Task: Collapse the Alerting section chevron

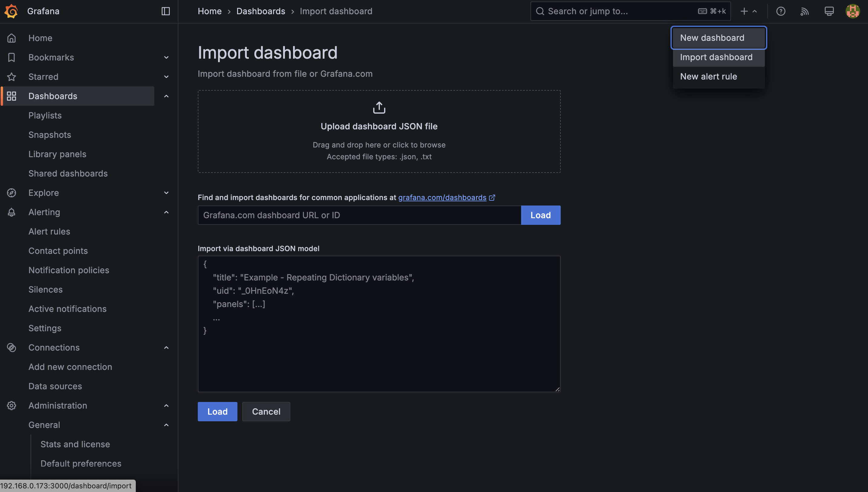Action: pos(166,212)
